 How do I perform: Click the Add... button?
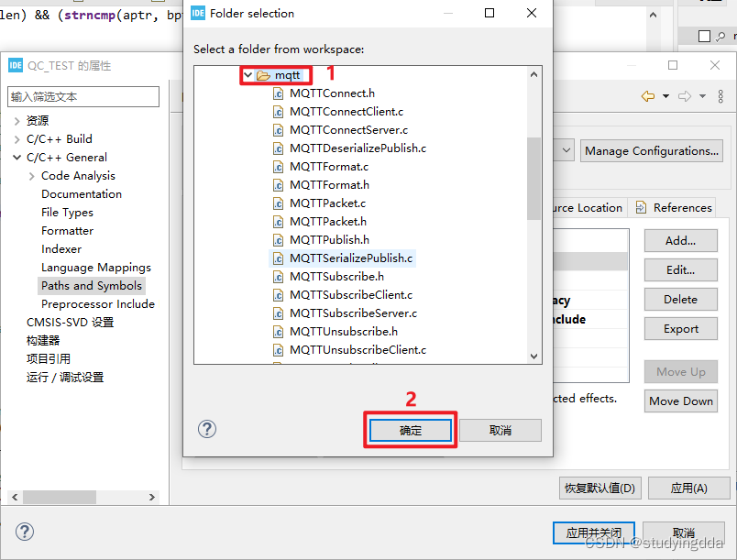click(x=680, y=240)
